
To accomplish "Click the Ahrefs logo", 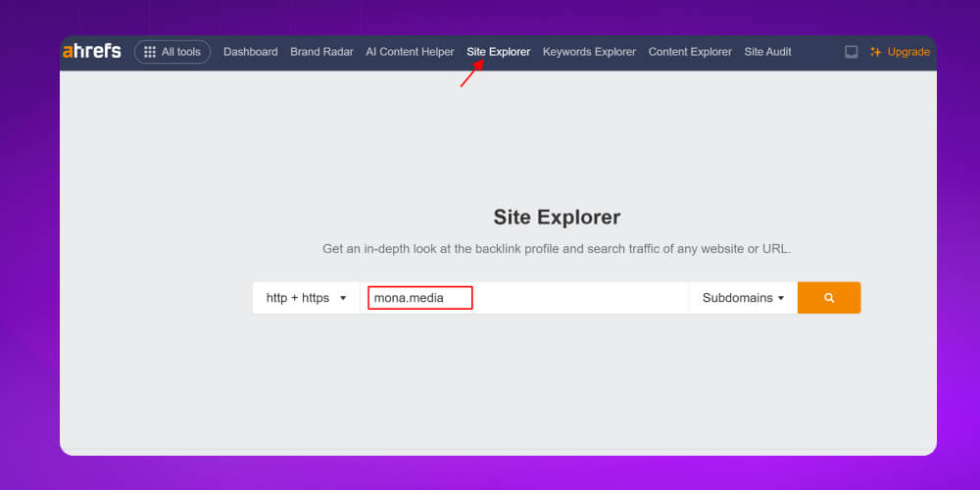I will coord(92,51).
